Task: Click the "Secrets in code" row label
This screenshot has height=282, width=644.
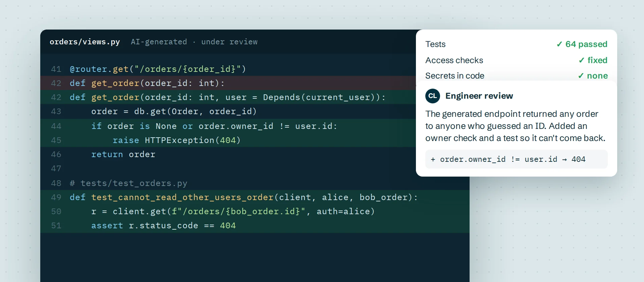Action: point(455,76)
